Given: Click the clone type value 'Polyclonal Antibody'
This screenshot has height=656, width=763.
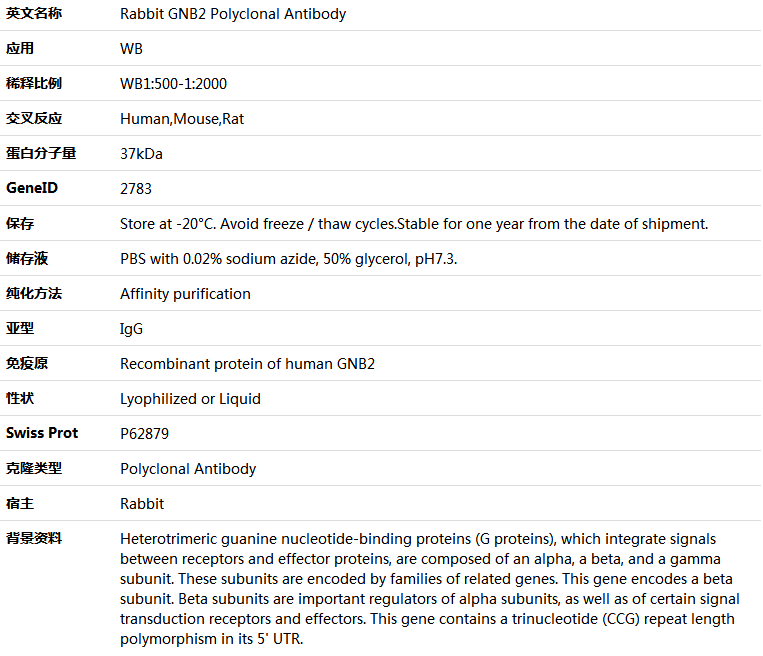Looking at the screenshot, I should click(x=188, y=469).
